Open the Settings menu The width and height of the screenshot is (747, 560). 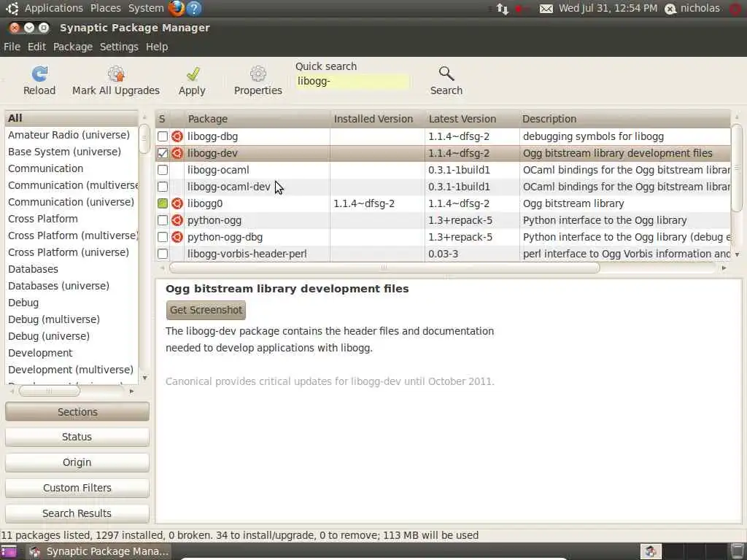pos(119,47)
